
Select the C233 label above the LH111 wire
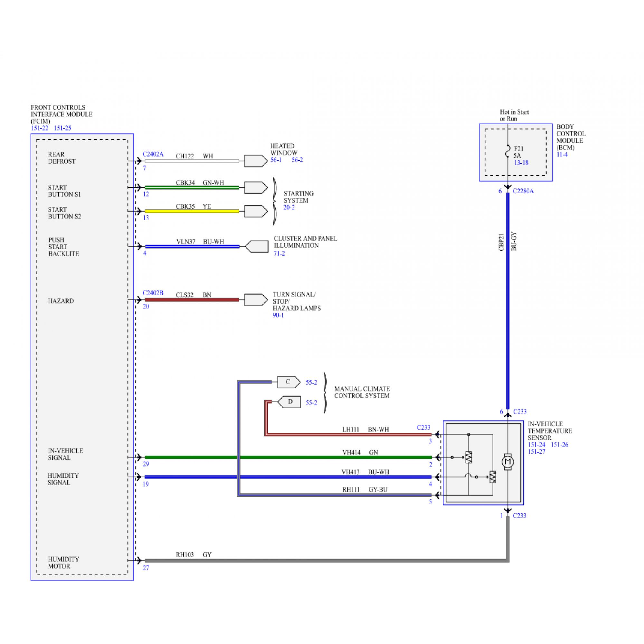[x=424, y=427]
